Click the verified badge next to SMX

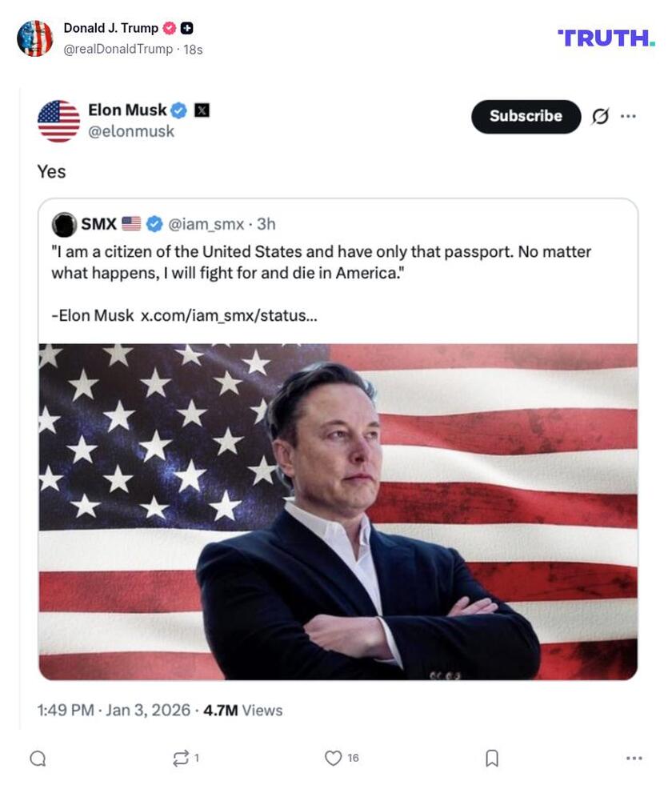pos(154,224)
